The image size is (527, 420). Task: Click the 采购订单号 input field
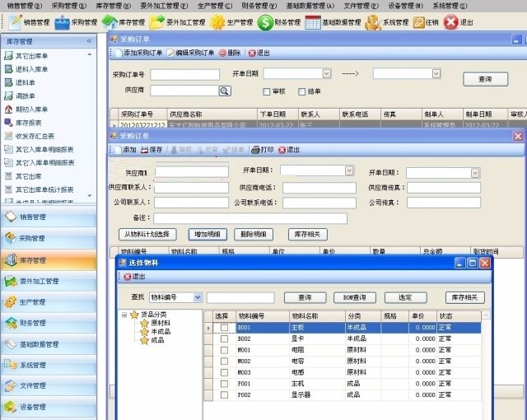tap(184, 75)
